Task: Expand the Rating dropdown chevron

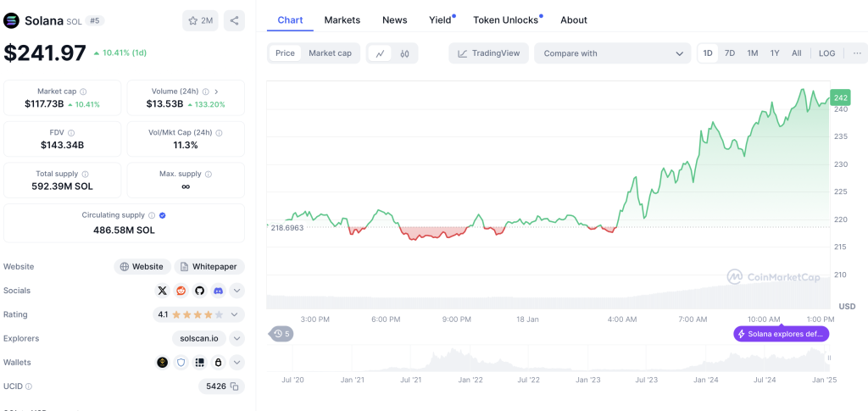Action: pyautogui.click(x=234, y=314)
